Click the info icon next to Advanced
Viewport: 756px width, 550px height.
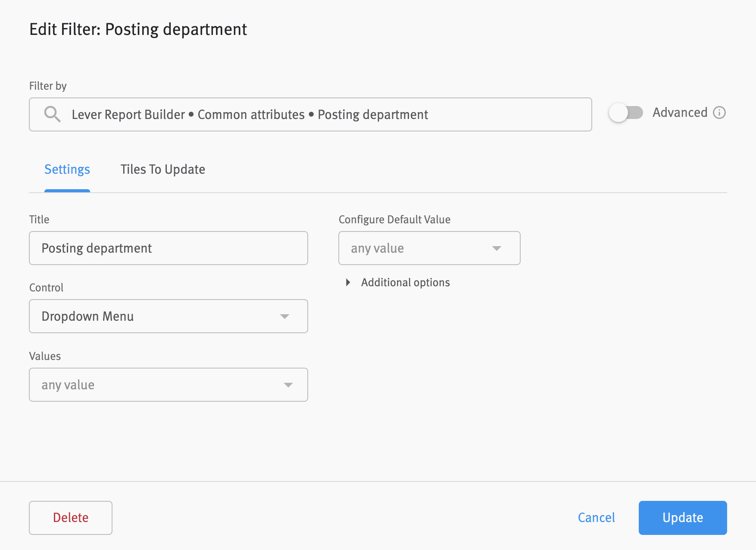pos(719,112)
